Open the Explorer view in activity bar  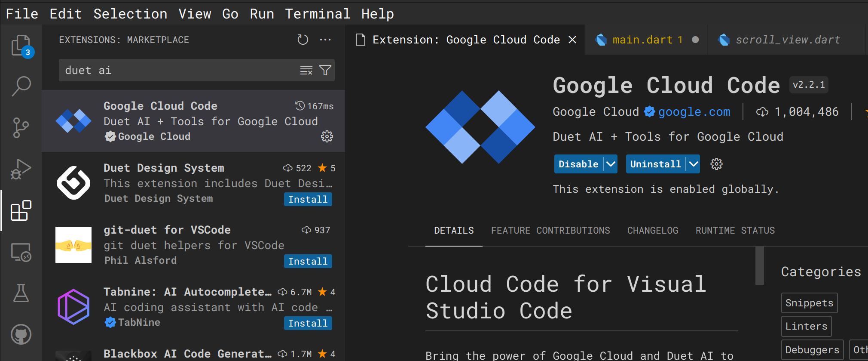point(21,46)
